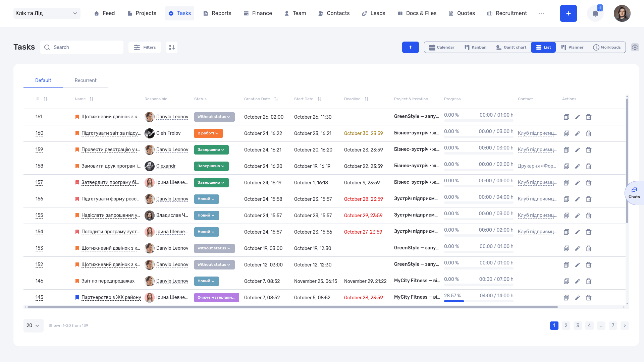This screenshot has height=362, width=644.
Task: Switch to Kanban view
Action: tap(475, 47)
